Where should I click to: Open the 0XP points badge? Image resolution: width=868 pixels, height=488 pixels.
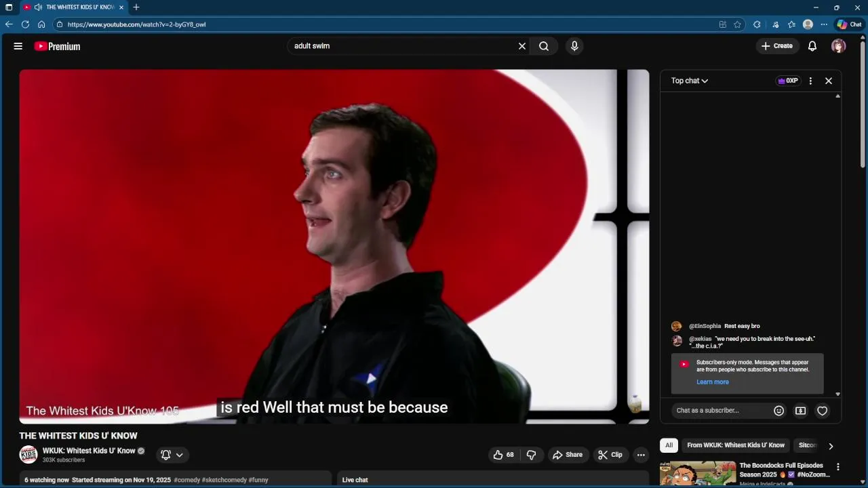tap(788, 81)
